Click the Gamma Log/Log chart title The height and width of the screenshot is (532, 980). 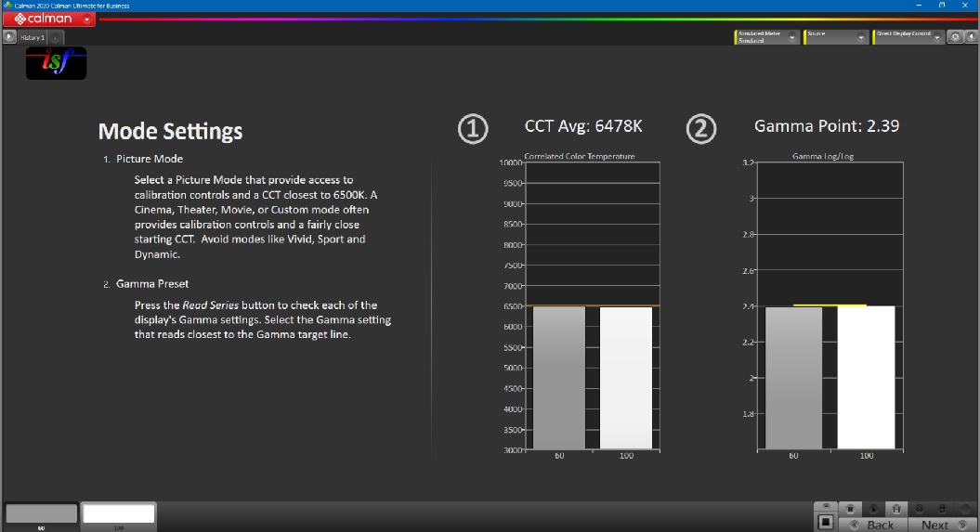pos(822,156)
